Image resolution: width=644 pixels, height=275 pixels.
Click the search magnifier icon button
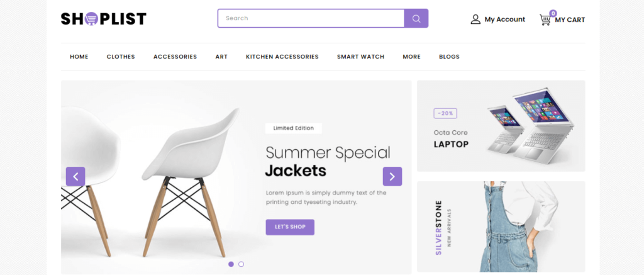[416, 18]
